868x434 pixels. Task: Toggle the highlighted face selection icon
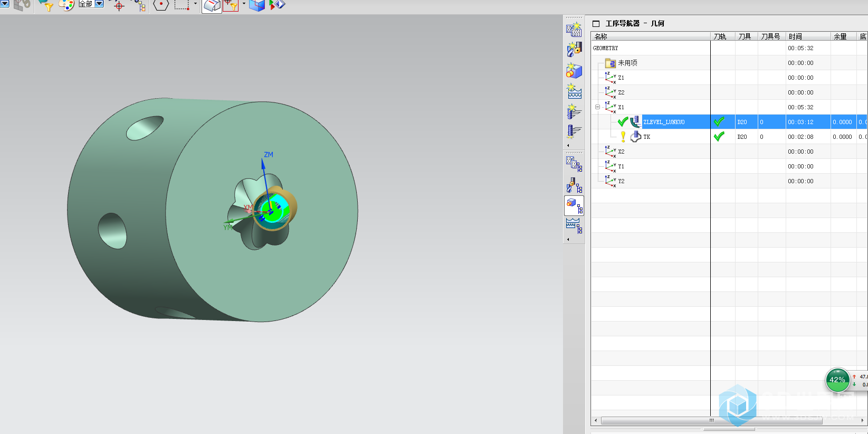point(212,6)
